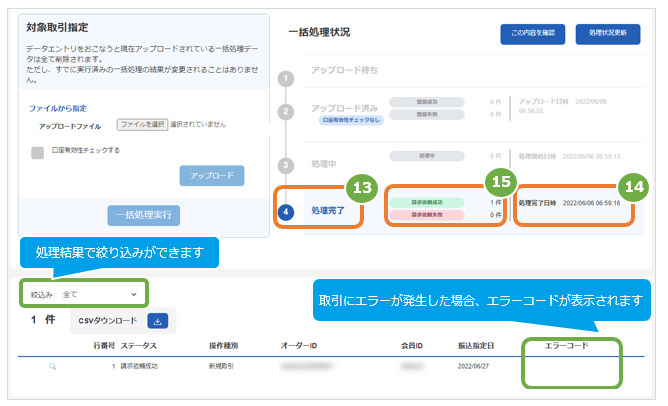Open the 絞込み filter dropdown

click(x=84, y=294)
